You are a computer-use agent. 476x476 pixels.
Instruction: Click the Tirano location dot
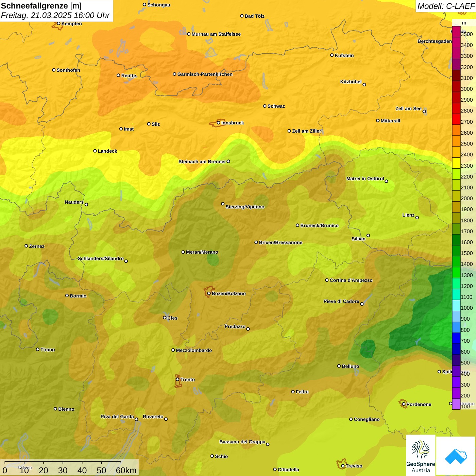coord(38,349)
